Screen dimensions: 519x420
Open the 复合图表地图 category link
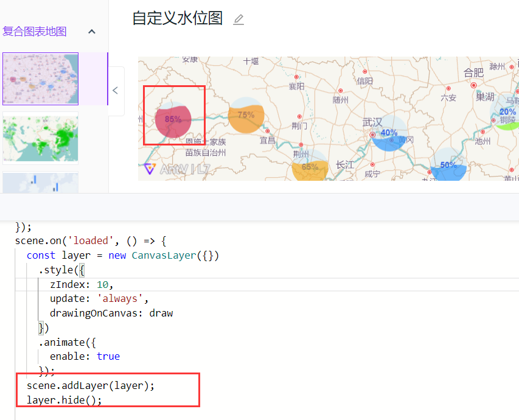point(33,31)
